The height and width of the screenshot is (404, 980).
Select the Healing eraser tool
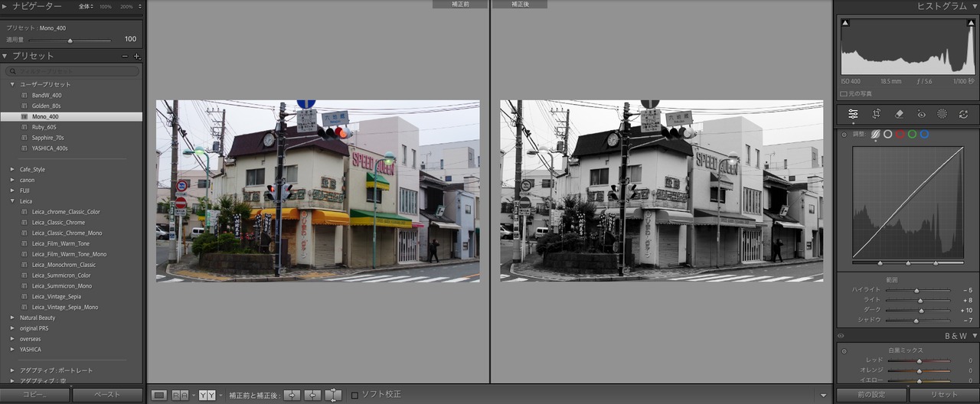[900, 114]
